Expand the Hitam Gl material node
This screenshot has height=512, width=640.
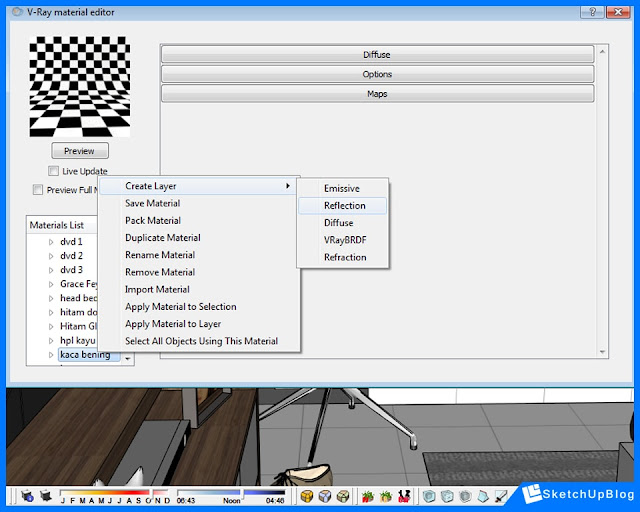point(51,326)
